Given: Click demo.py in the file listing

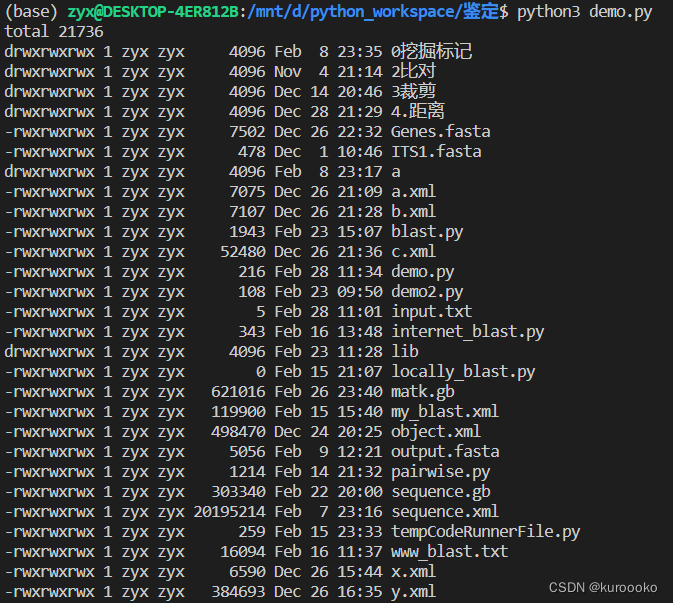Looking at the screenshot, I should click(422, 272).
